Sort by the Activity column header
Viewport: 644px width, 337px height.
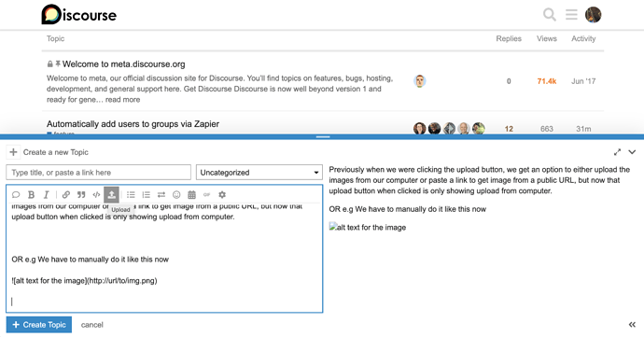(x=583, y=38)
